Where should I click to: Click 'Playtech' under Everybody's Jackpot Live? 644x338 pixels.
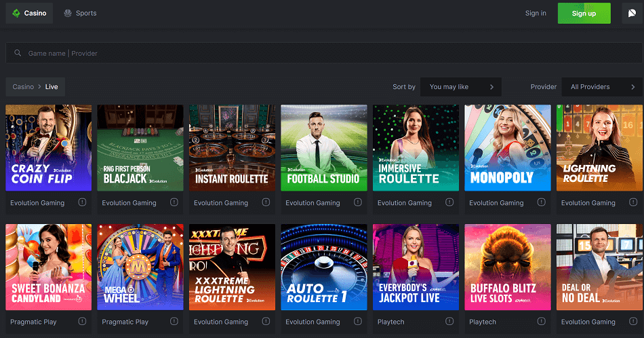click(x=391, y=322)
